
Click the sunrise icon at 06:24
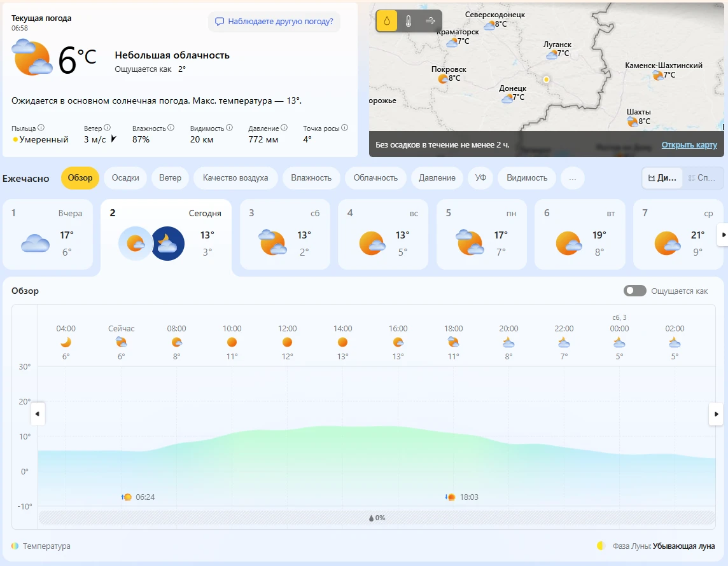(x=126, y=497)
